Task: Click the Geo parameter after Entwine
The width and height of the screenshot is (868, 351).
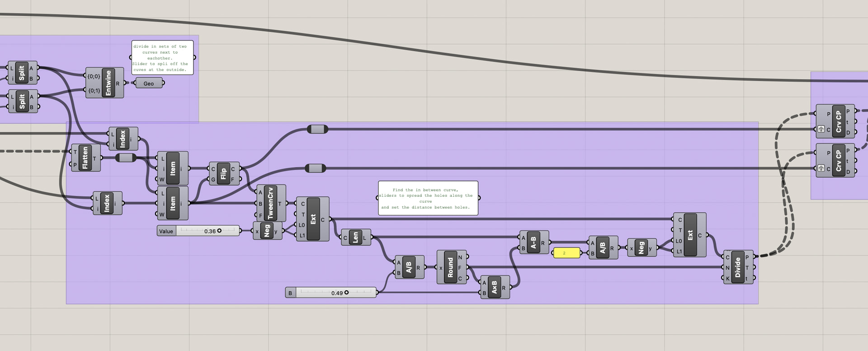Action: coord(149,83)
